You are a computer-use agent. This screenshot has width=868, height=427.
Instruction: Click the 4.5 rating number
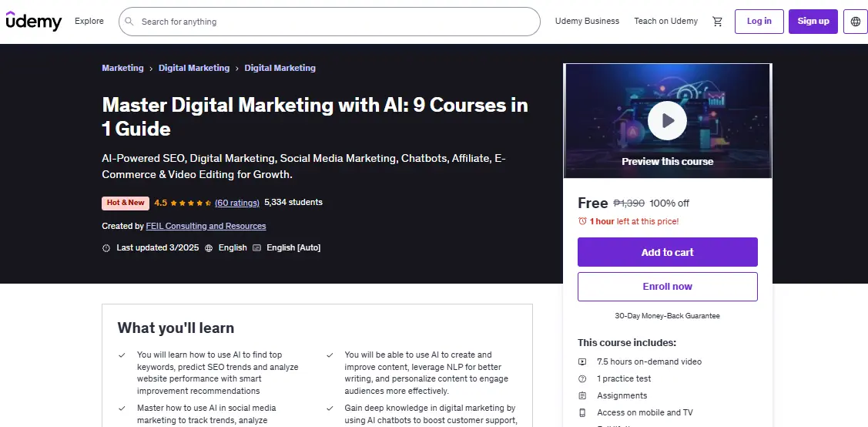[160, 203]
